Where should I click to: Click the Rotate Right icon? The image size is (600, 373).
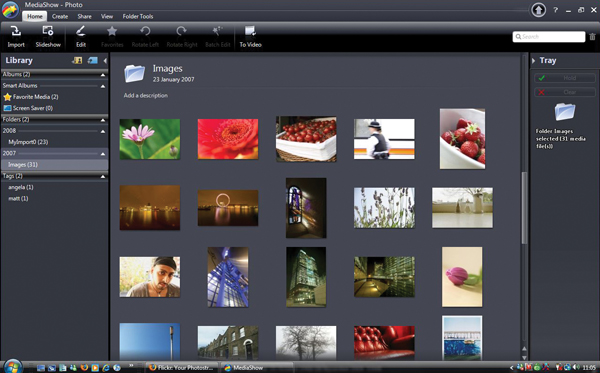(181, 31)
